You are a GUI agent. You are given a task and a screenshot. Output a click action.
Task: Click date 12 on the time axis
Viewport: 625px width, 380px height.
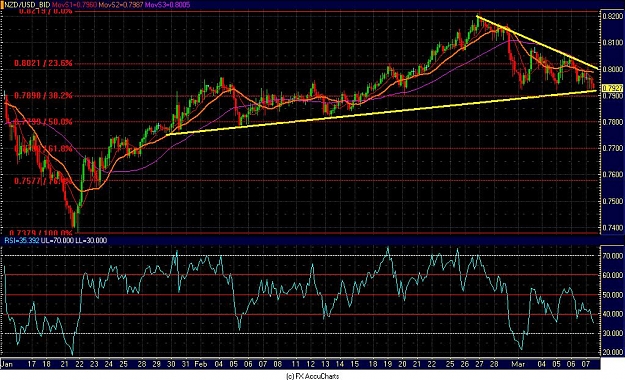coord(311,364)
